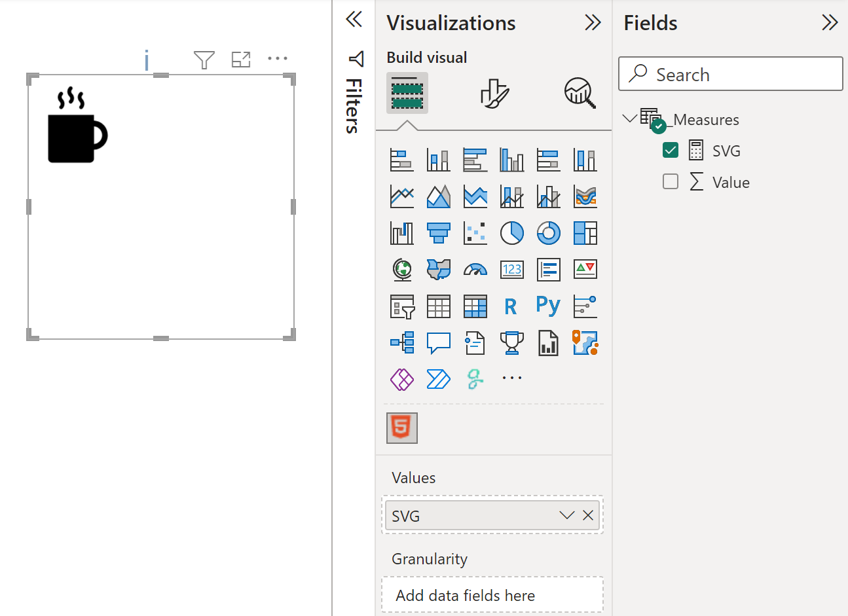Select the Line chart visualization
This screenshot has height=616, width=848.
(401, 196)
